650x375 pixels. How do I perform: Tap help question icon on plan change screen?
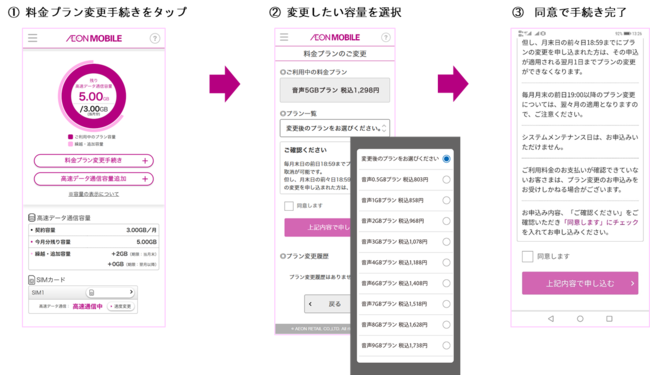point(386,38)
